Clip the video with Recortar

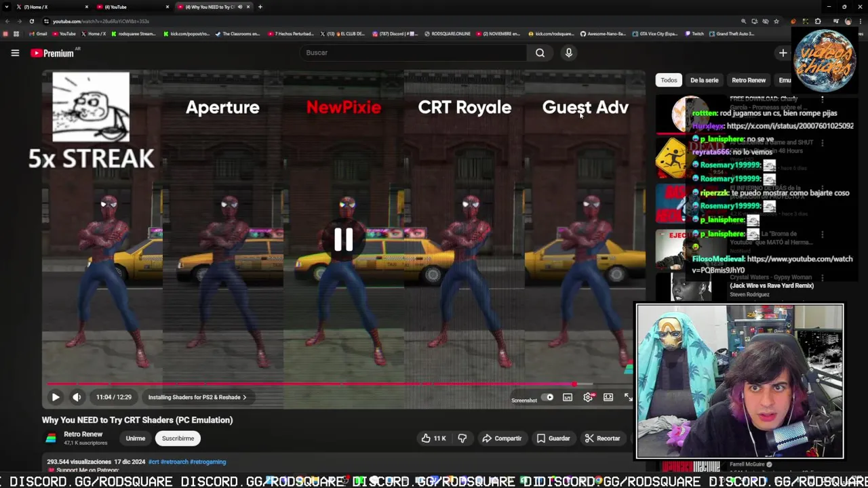tap(602, 439)
